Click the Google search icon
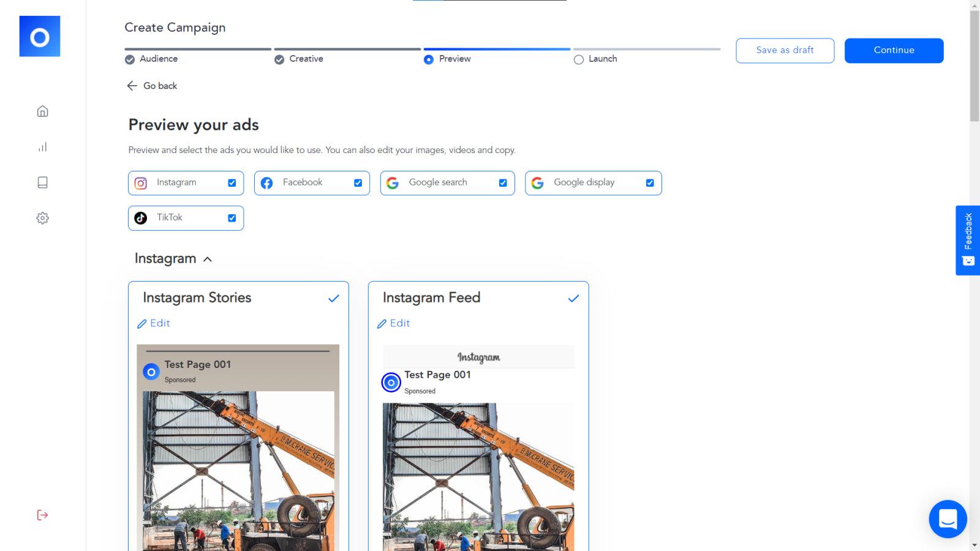 click(x=393, y=182)
